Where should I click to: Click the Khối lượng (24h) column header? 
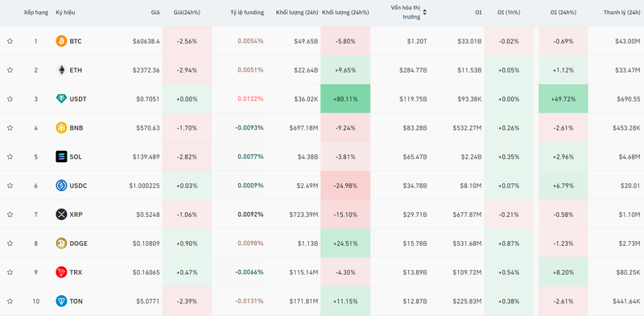pyautogui.click(x=297, y=13)
